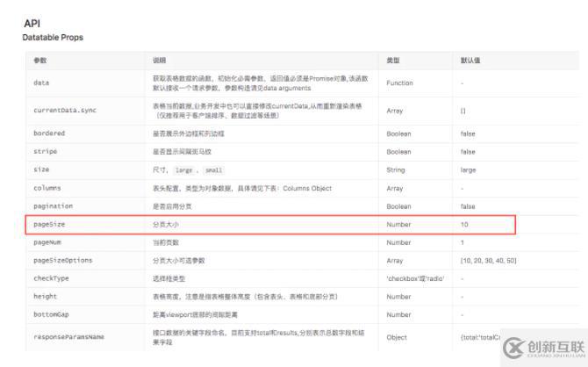Click the "stripe" parameter name

(x=46, y=151)
